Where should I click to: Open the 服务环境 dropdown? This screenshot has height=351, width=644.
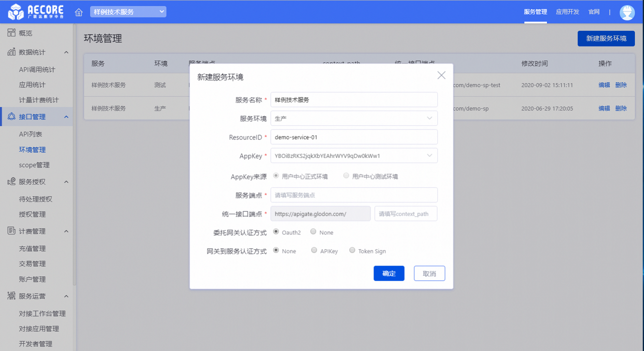click(354, 118)
